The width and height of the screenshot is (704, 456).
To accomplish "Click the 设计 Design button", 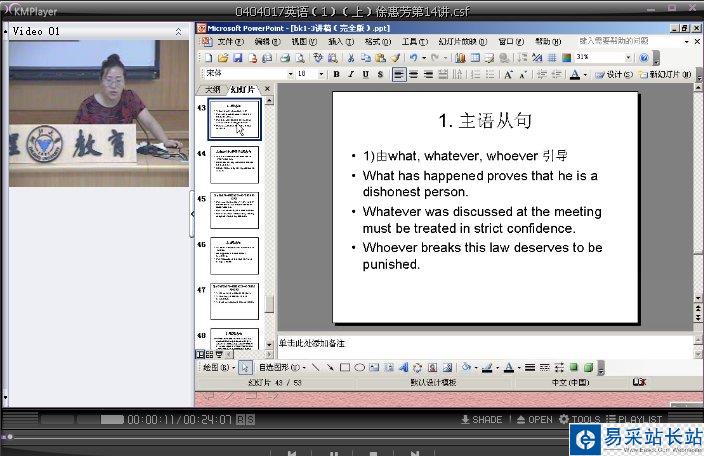I will 614,75.
